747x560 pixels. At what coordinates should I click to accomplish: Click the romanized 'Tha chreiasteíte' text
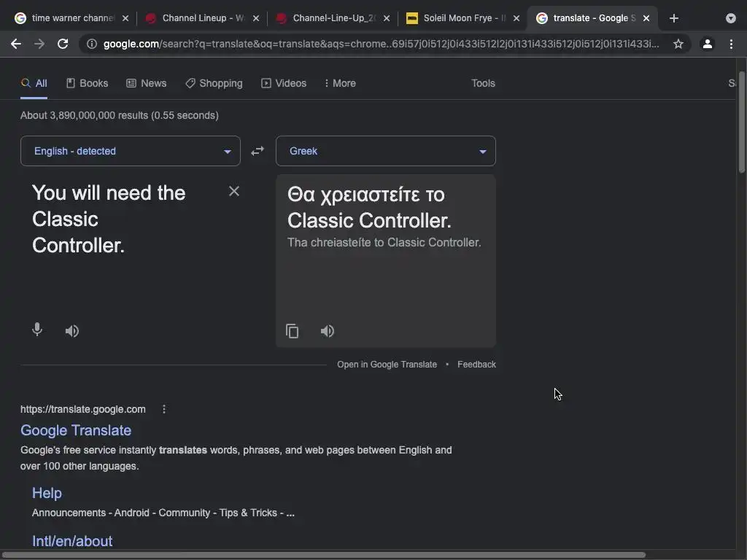click(x=384, y=242)
